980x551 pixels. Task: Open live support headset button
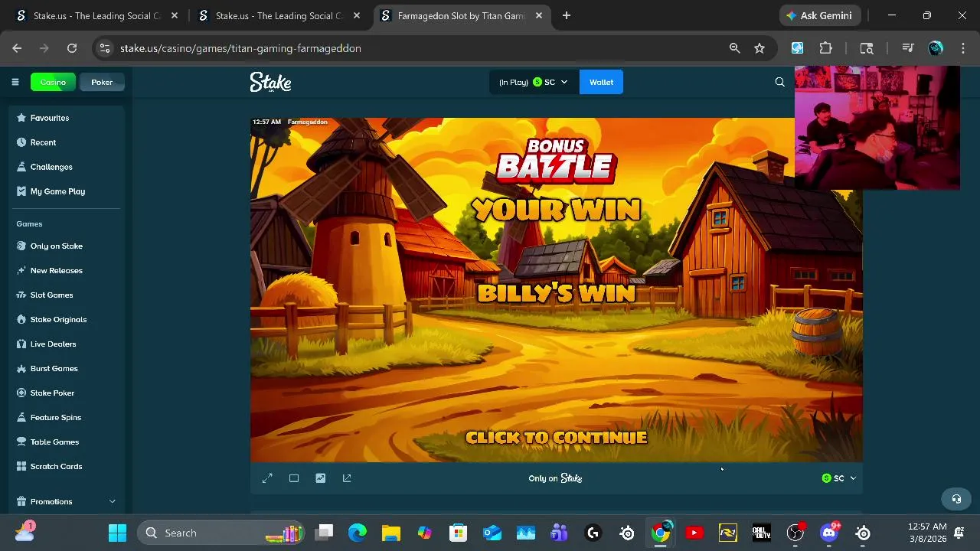tap(956, 499)
